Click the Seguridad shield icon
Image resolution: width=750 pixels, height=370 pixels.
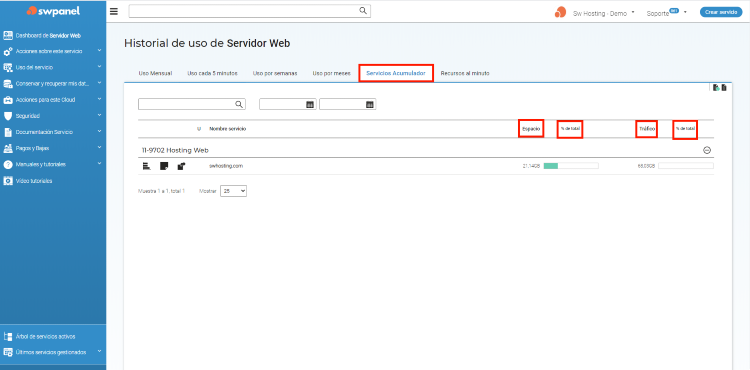8,116
